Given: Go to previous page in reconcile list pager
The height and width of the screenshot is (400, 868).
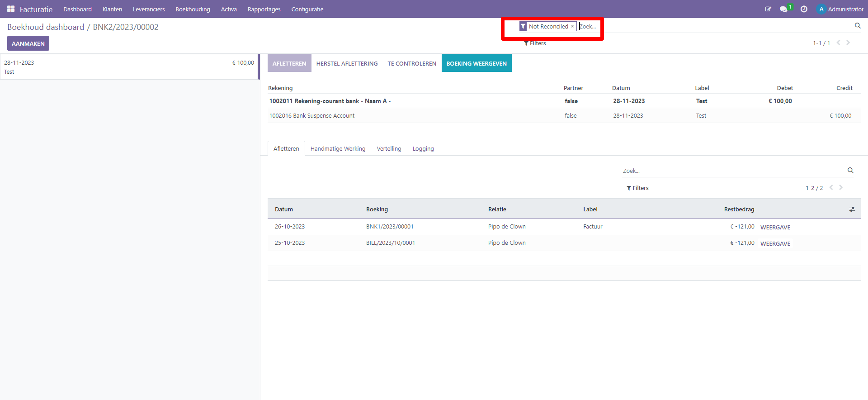Looking at the screenshot, I should tap(831, 188).
